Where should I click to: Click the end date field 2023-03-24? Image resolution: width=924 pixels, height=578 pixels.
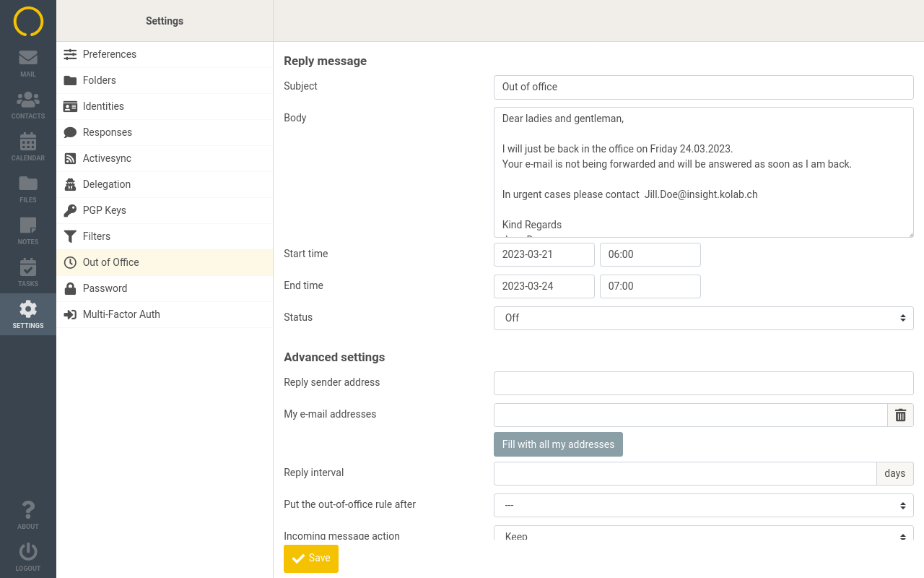click(x=544, y=286)
